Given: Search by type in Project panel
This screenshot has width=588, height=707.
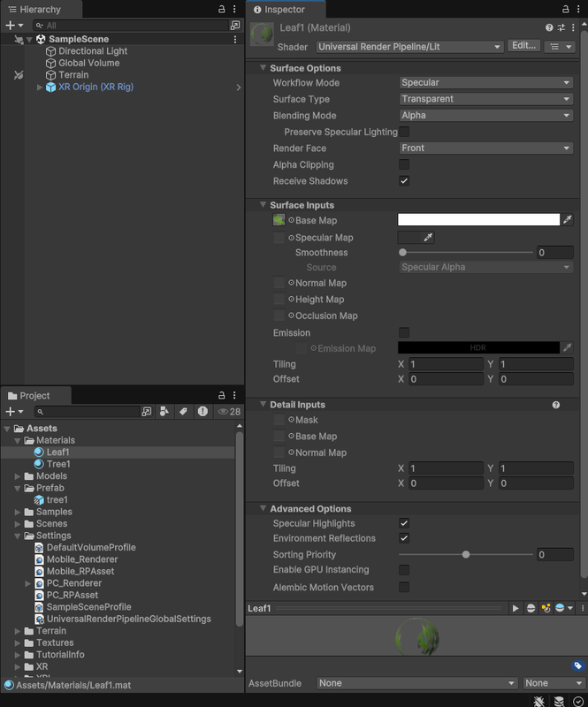Looking at the screenshot, I should [x=164, y=411].
